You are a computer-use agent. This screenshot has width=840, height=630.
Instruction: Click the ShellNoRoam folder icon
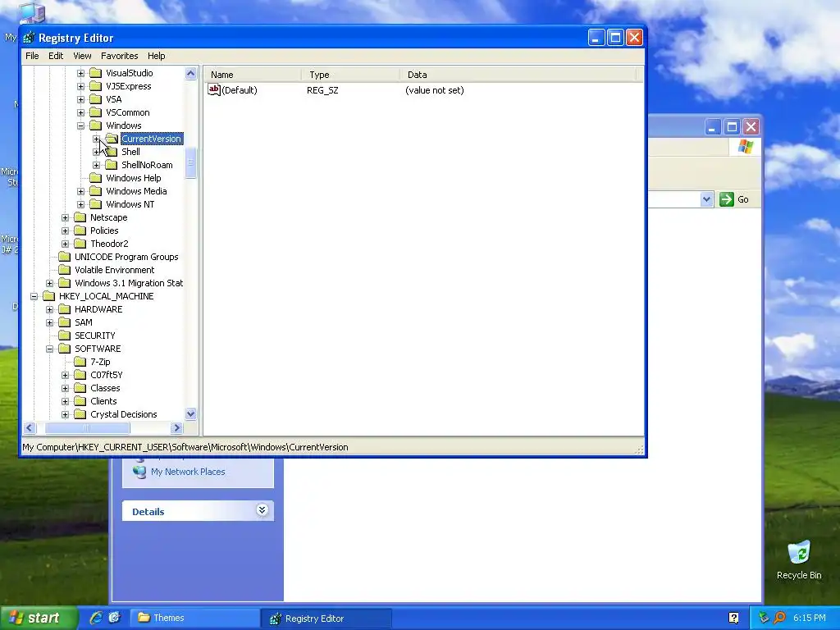pyautogui.click(x=111, y=165)
